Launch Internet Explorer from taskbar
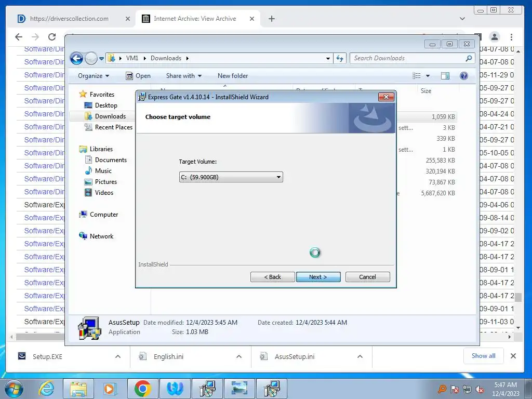Screen dimensions: 532x399 point(46,389)
